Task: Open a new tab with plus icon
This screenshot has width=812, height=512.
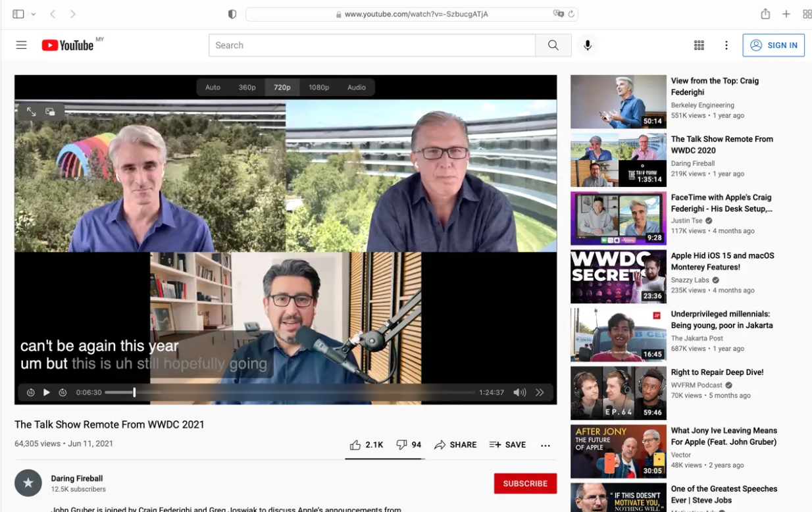Action: (x=786, y=14)
